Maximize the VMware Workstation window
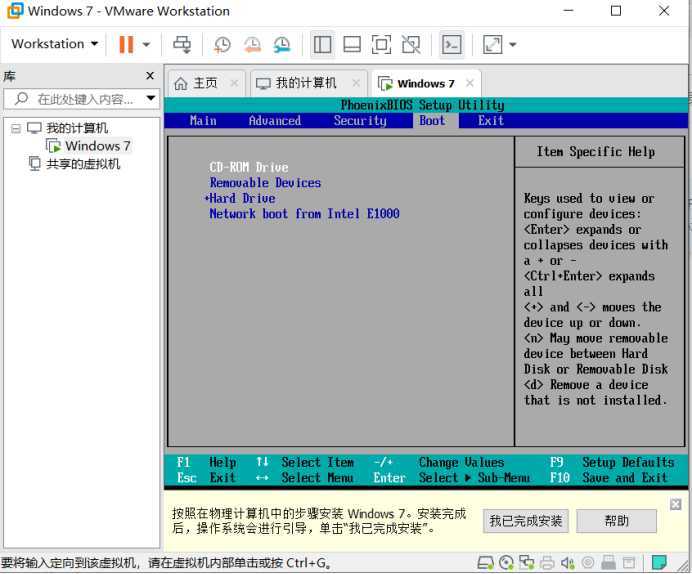Viewport: 692px width, 574px height. 616,11
